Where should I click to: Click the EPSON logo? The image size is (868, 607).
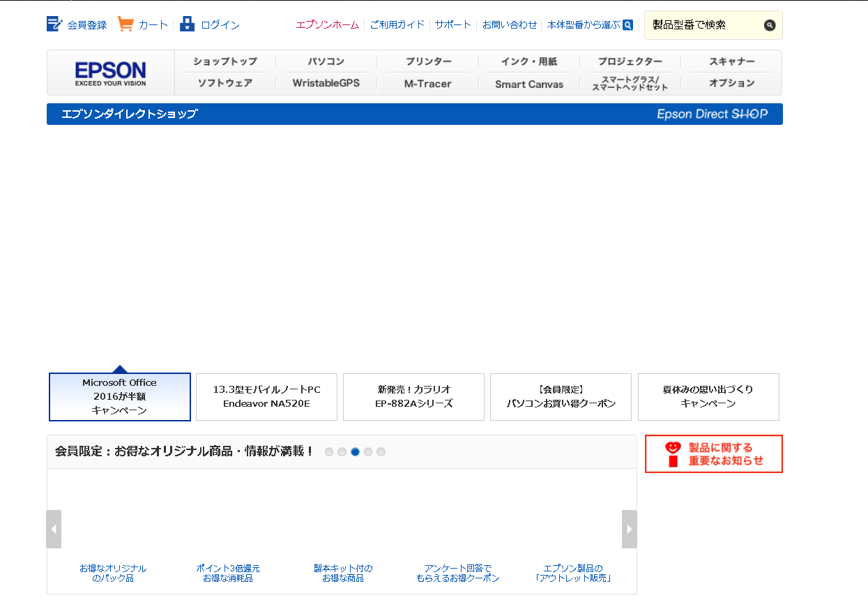(x=110, y=72)
